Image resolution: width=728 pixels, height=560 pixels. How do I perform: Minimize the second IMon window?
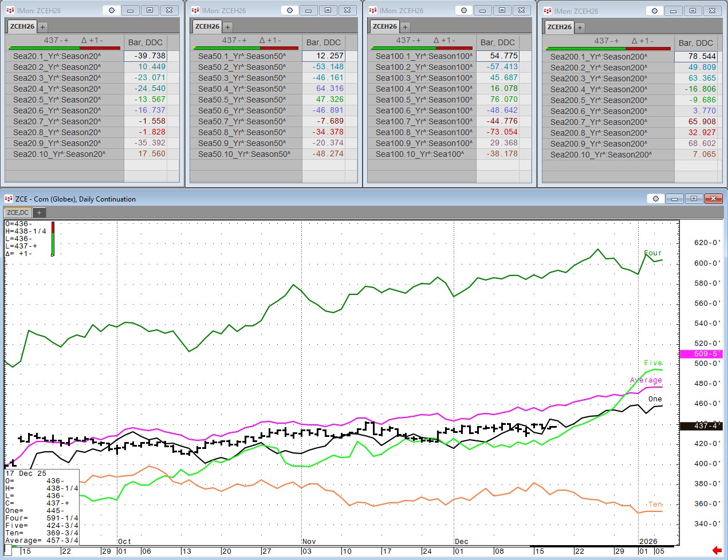coord(308,10)
